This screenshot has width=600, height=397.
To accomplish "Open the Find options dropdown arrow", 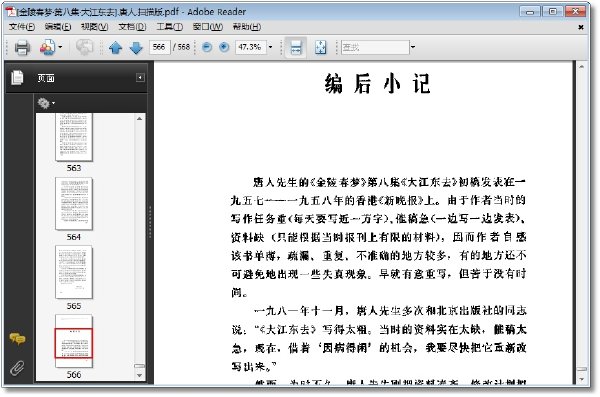I will click(413, 47).
